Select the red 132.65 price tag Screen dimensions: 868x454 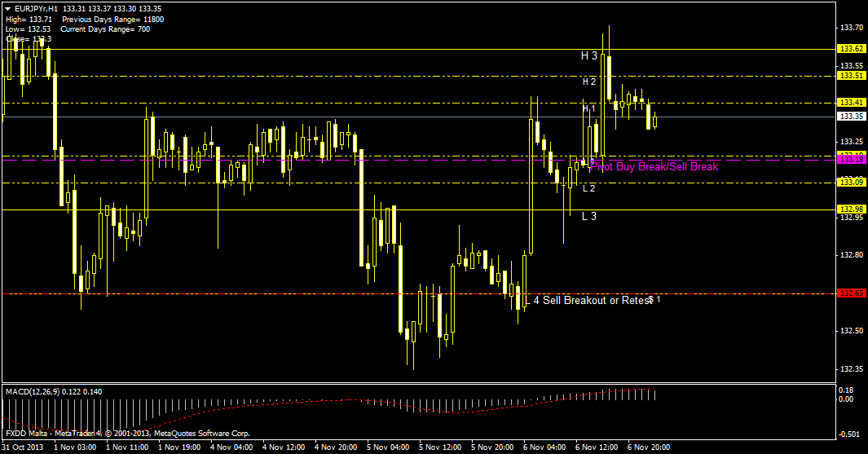click(x=851, y=293)
